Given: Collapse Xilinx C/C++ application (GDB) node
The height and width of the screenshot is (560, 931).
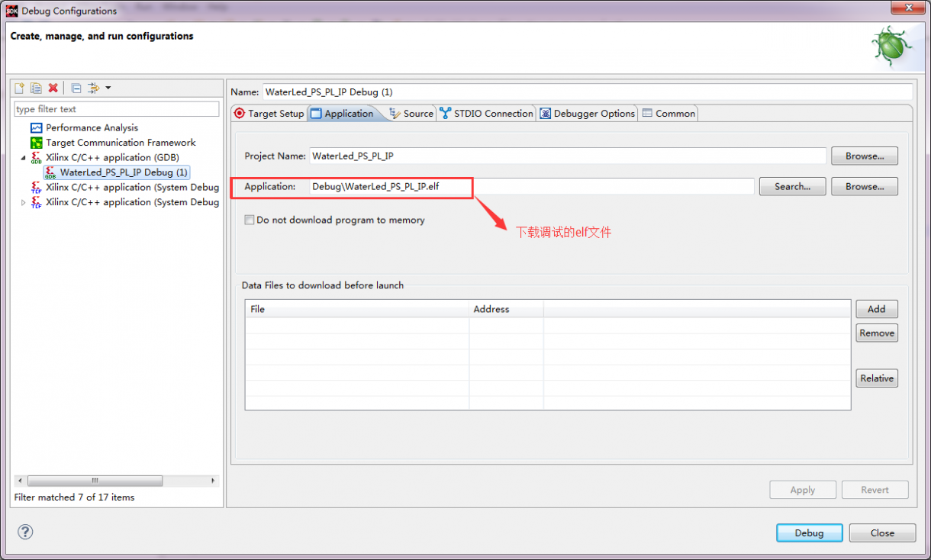Looking at the screenshot, I should [23, 158].
